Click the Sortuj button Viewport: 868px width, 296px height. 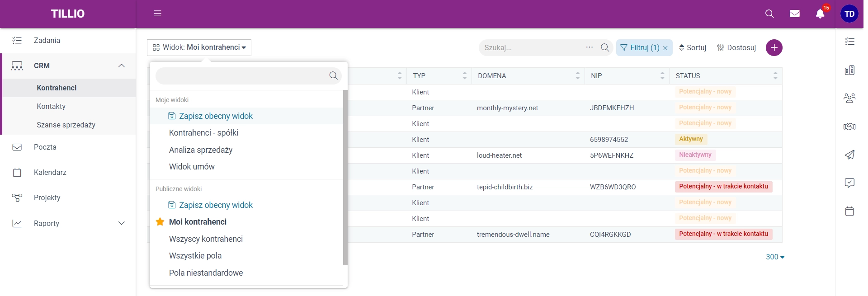click(x=693, y=47)
